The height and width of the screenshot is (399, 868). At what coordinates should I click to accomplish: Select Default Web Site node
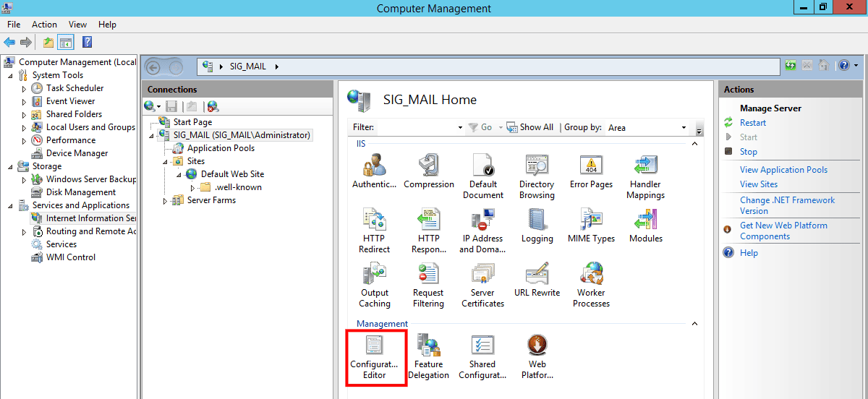click(x=232, y=174)
